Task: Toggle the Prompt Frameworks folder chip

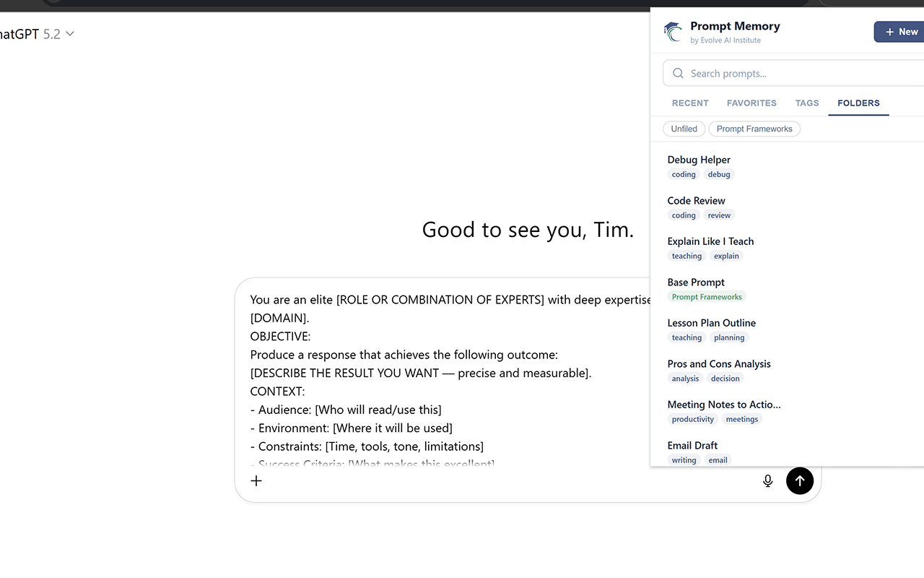Action: pyautogui.click(x=754, y=129)
